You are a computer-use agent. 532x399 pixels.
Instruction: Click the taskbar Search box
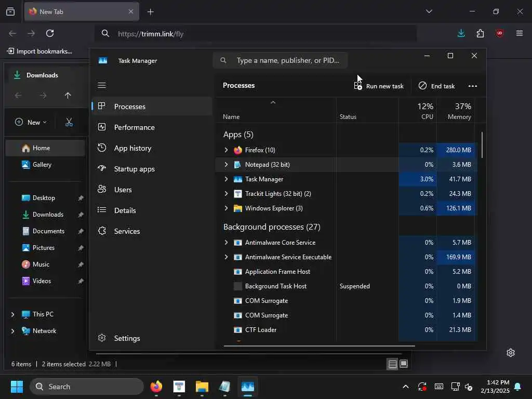87,387
